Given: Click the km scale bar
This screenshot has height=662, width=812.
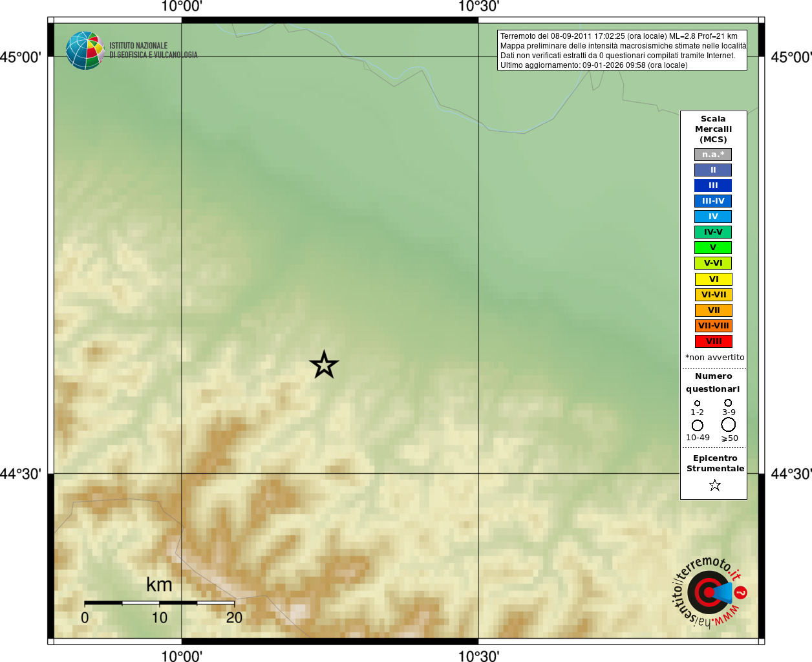Looking at the screenshot, I should click(x=159, y=603).
